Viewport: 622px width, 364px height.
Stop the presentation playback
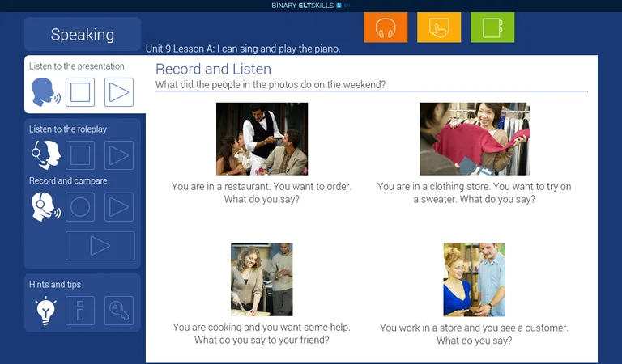pyautogui.click(x=80, y=92)
